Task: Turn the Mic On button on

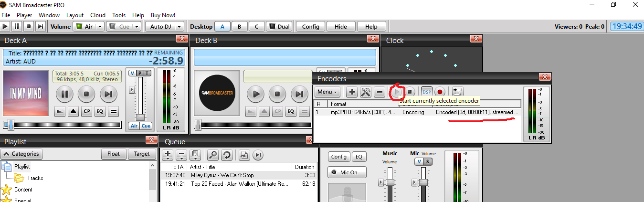Action: pyautogui.click(x=347, y=172)
